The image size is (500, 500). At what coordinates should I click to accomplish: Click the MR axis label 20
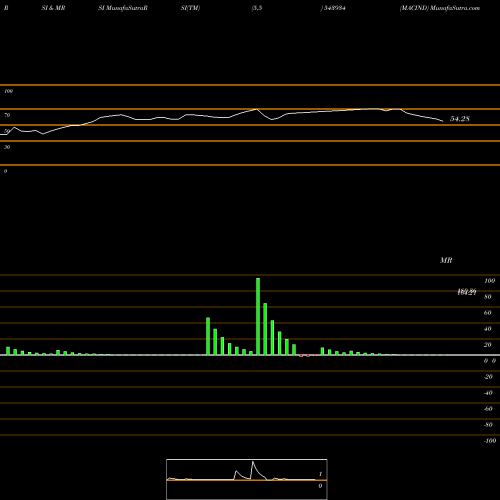coord(488,345)
